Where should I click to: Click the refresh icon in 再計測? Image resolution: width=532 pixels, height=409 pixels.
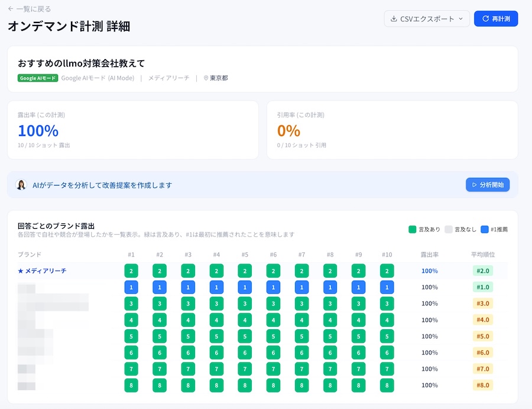coord(485,19)
